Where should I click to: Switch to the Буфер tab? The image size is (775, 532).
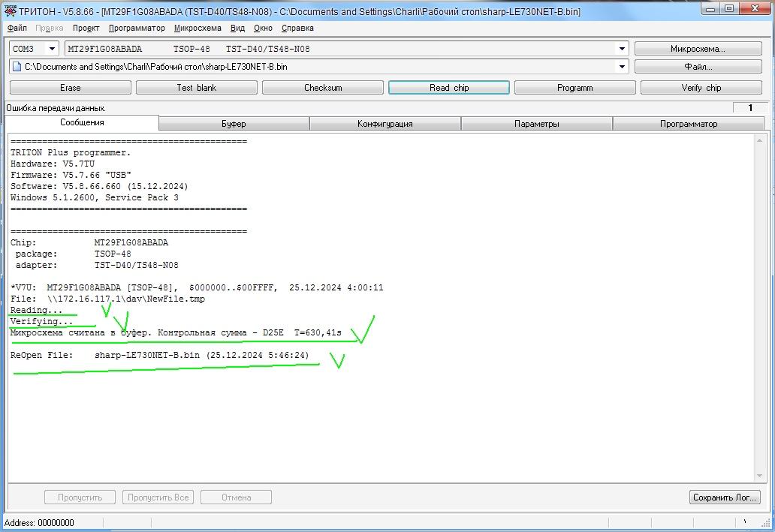234,124
